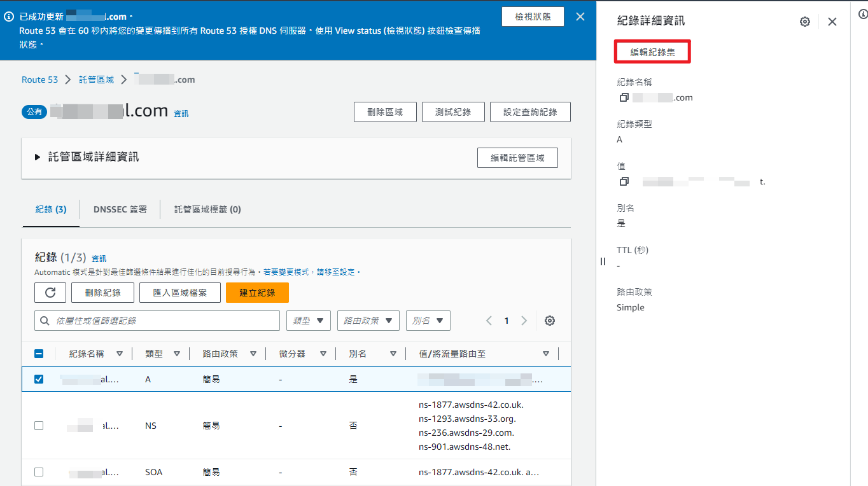Image resolution: width=868 pixels, height=486 pixels.
Task: Click 設定查詢記錄 button
Action: coord(530,112)
